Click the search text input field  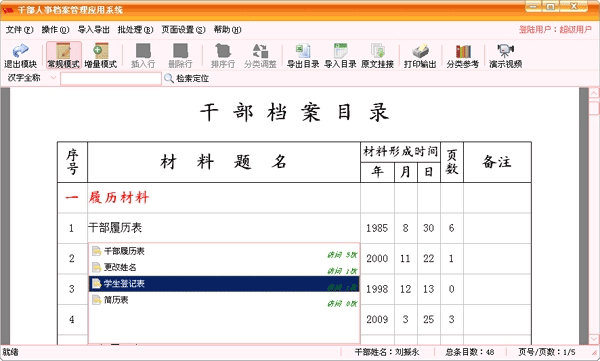click(x=111, y=78)
